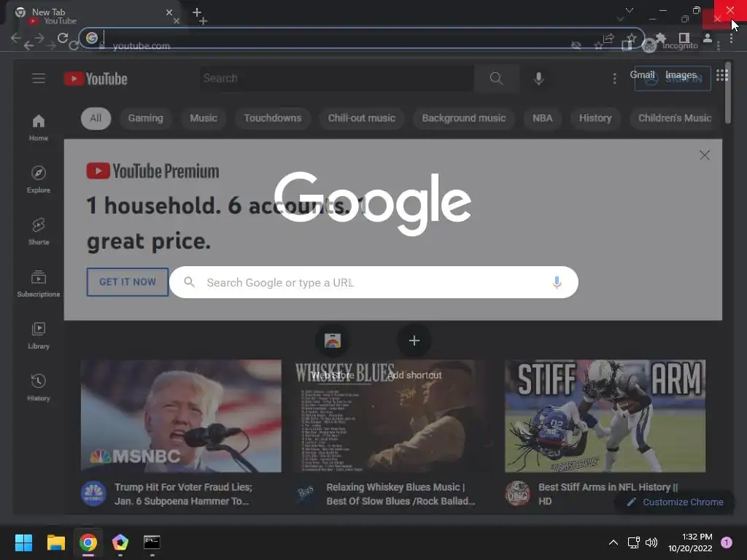This screenshot has width=747, height=560.
Task: Open the taskbar clock showing 1:32 PM
Action: coord(690,542)
